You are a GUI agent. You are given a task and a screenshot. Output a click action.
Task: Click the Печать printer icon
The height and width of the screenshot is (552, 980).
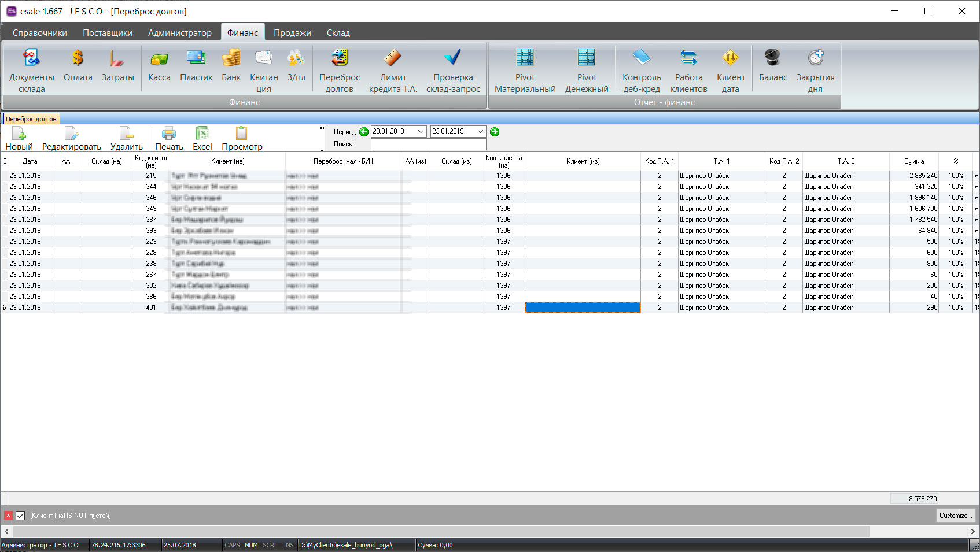click(x=169, y=139)
